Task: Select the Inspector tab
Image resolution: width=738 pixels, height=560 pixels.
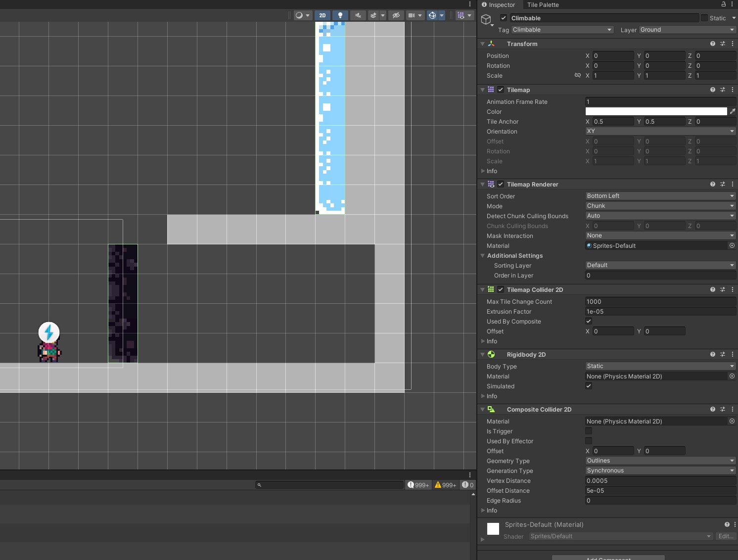Action: tap(500, 5)
